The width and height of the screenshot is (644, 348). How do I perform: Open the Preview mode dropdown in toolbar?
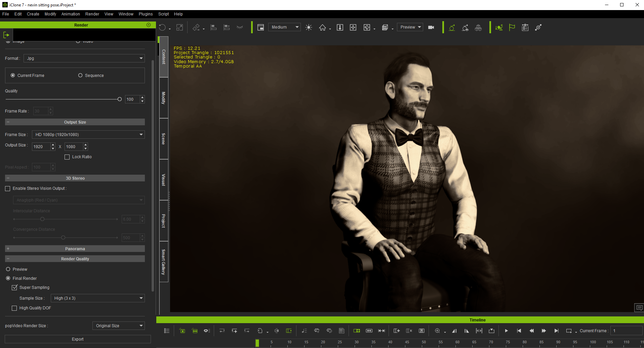410,27
